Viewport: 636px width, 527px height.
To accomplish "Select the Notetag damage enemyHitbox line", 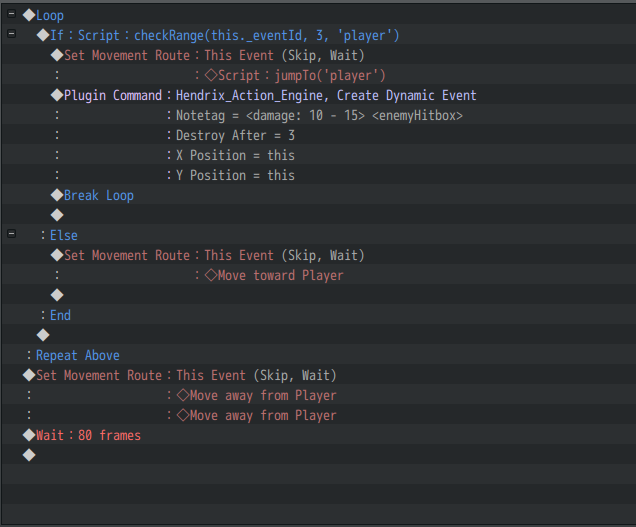I will tap(319, 115).
